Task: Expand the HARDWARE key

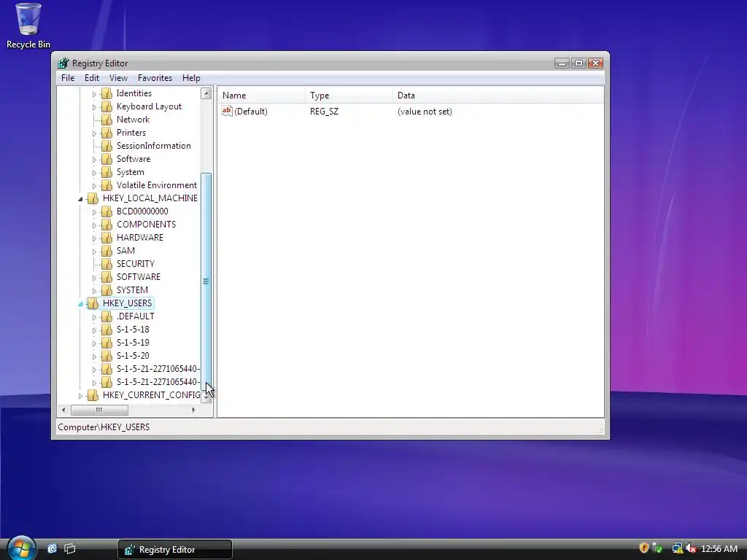Action: [94, 238]
